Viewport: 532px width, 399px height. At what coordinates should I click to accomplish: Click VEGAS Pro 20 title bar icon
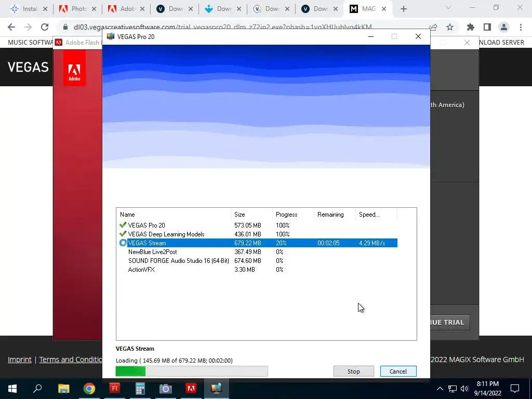pos(110,36)
